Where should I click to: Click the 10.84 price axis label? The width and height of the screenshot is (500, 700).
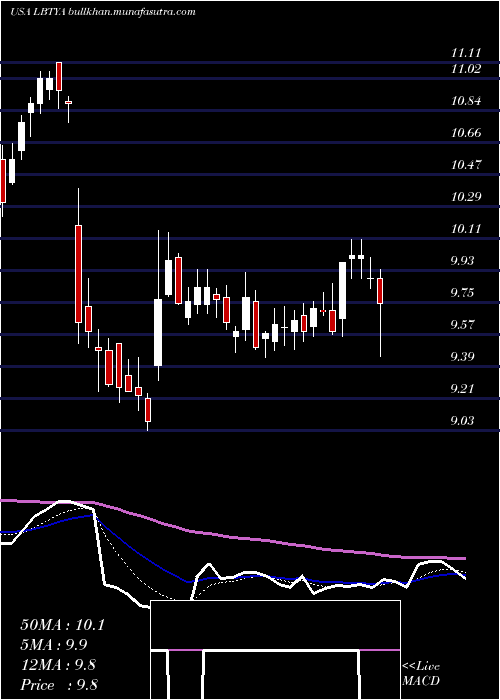466,101
